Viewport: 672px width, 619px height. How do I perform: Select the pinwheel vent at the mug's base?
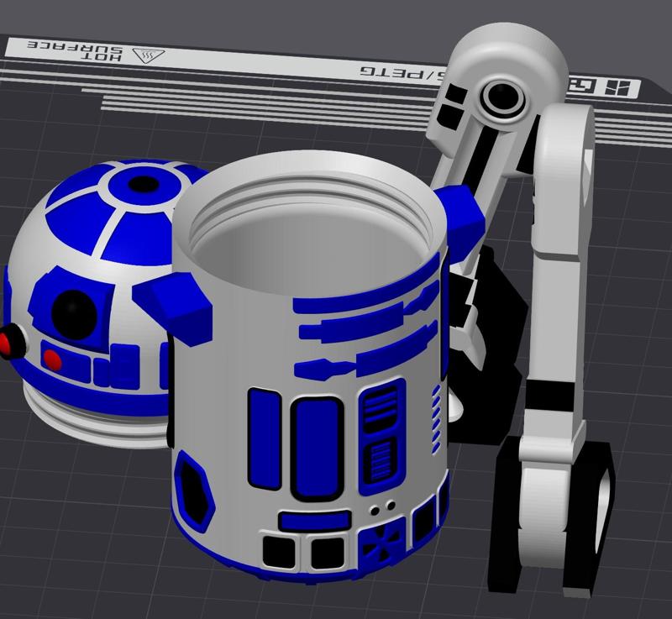click(384, 542)
